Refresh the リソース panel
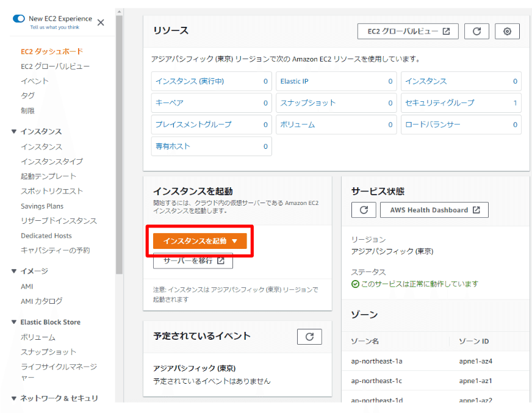This screenshot has height=413, width=532. tap(476, 31)
